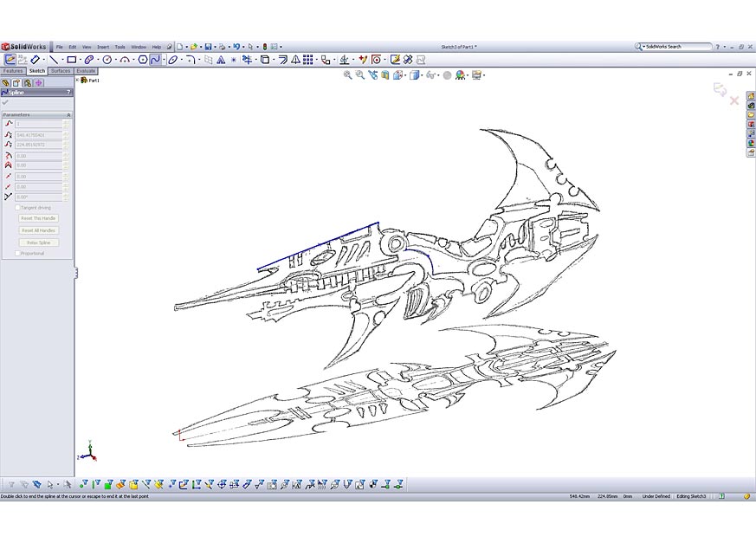This screenshot has height=543, width=756.
Task: Click the Relax Spline button
Action: click(x=39, y=242)
